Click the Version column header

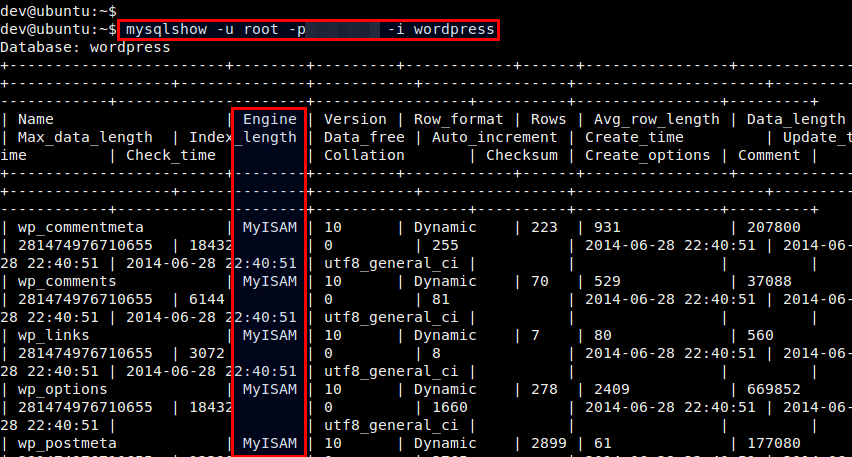coord(355,119)
